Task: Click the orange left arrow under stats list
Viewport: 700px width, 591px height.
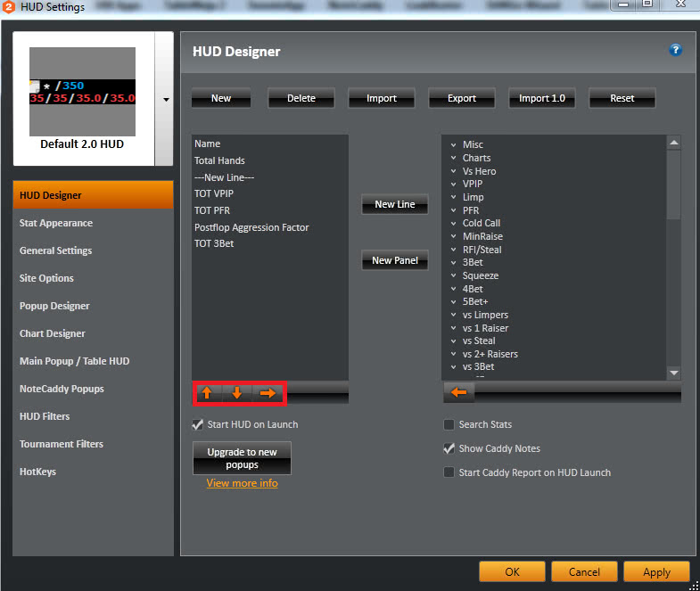Action: point(459,393)
